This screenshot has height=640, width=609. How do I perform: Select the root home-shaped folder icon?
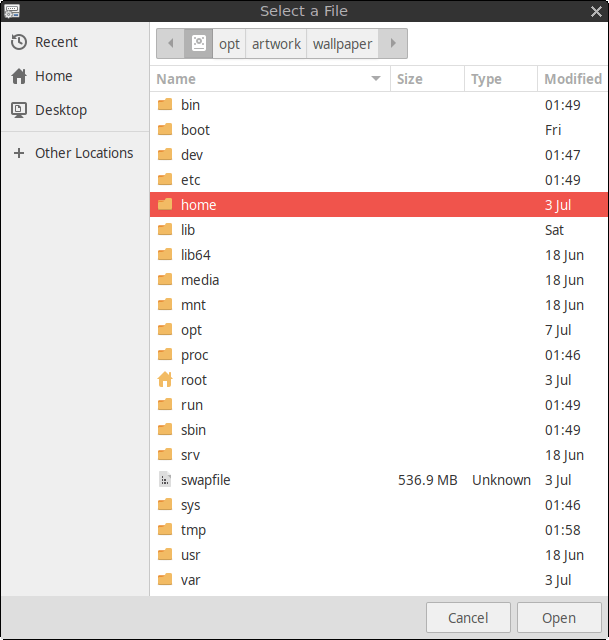(165, 379)
